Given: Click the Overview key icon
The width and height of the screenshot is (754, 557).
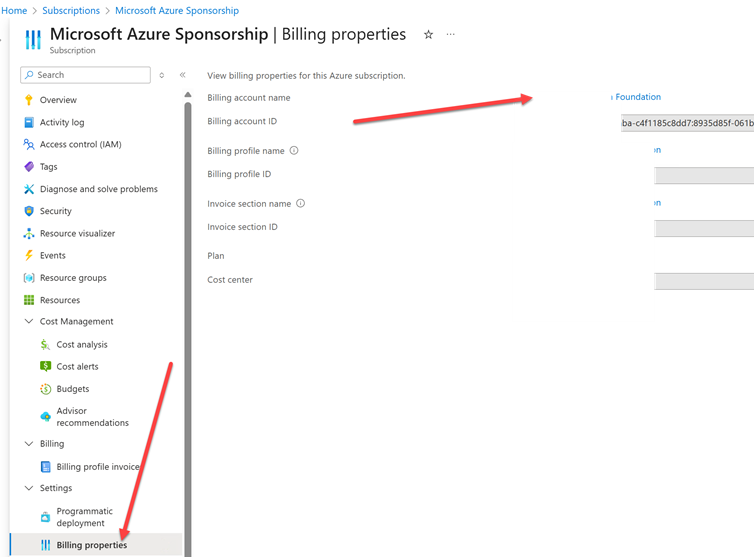Looking at the screenshot, I should point(29,100).
